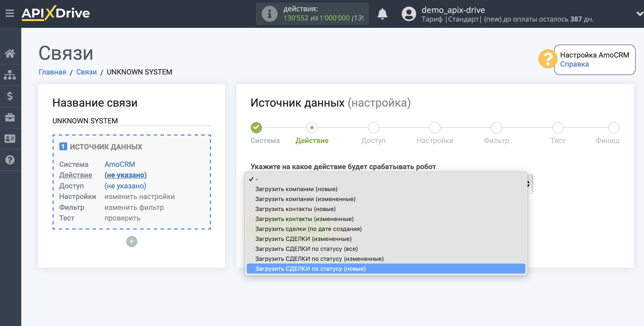
Task: Open the notifications bell
Action: click(382, 14)
